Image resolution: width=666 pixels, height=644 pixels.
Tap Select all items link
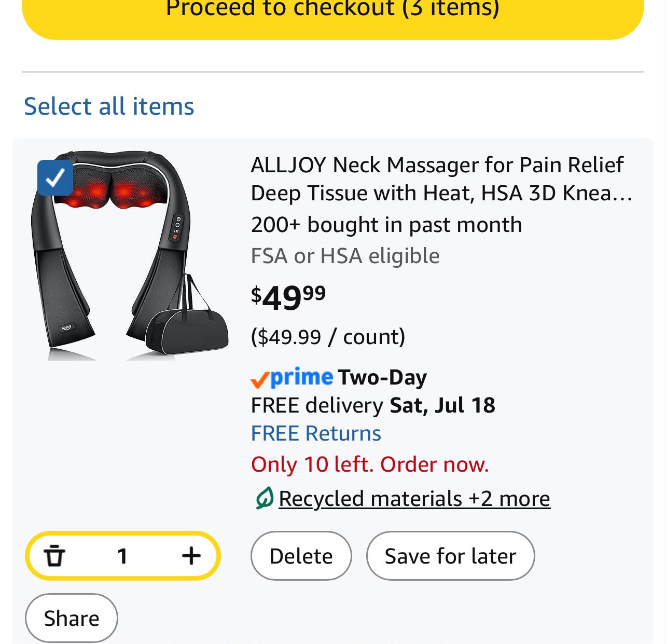(x=109, y=106)
